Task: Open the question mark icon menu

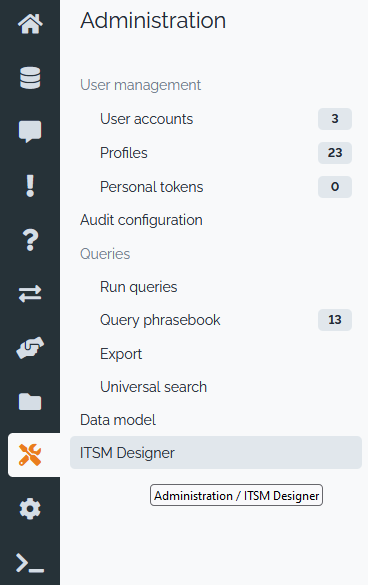Action: [x=30, y=240]
